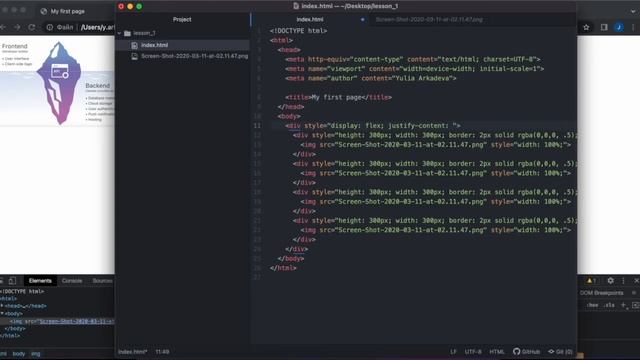Open the browser side panel icon
This screenshot has width=640, height=360.
[x=604, y=27]
